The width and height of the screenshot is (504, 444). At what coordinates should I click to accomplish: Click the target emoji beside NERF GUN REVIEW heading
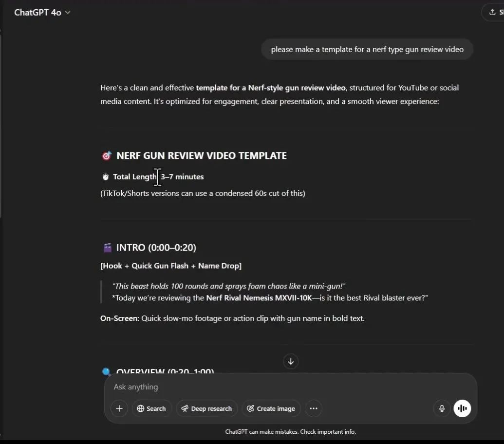107,156
